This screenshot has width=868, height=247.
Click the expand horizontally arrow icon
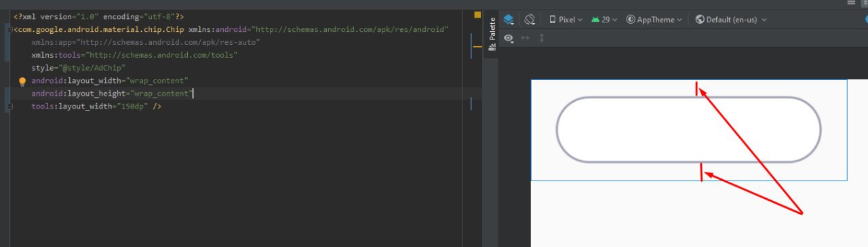[526, 39]
